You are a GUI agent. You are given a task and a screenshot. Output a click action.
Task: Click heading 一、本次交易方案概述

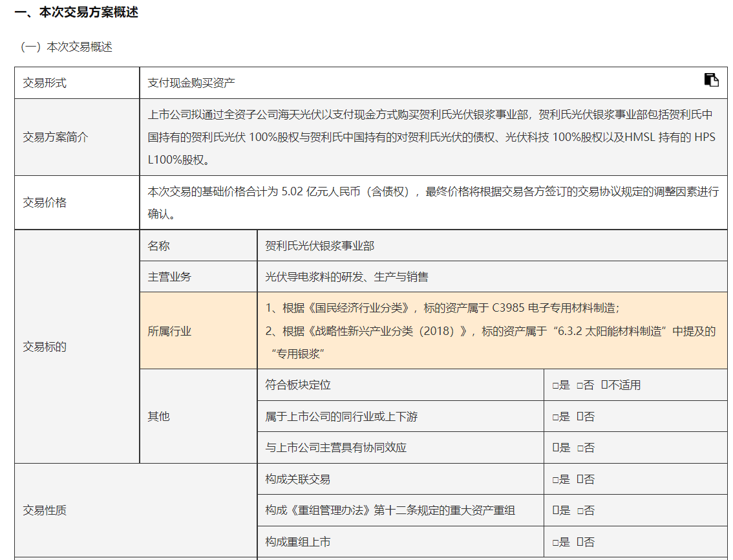click(x=77, y=12)
